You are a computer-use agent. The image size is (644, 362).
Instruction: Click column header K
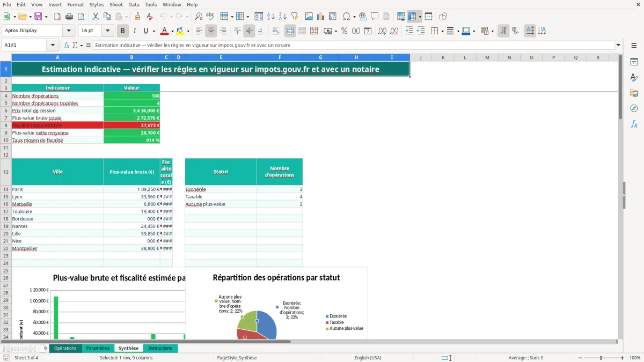443,57
